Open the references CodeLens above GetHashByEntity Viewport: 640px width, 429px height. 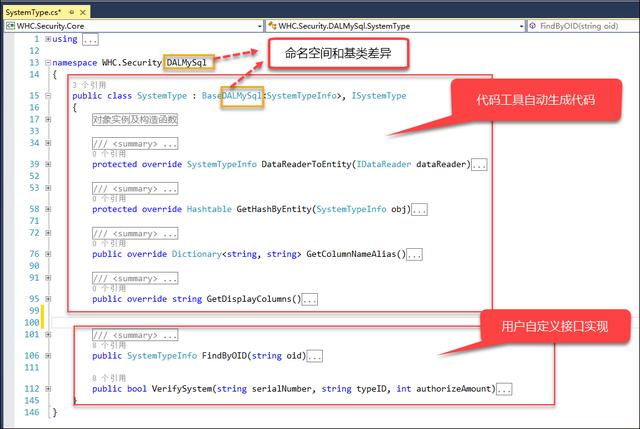coord(109,199)
